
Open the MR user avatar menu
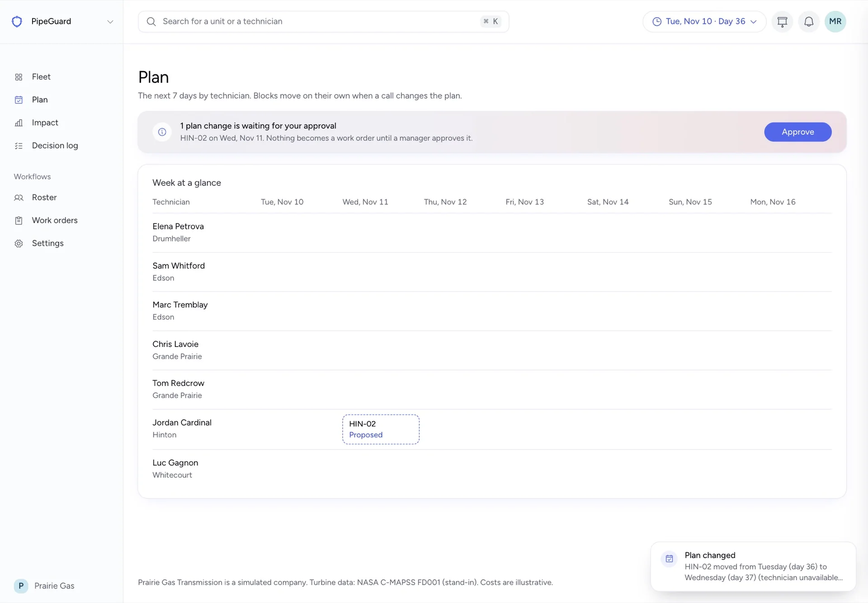pos(835,22)
